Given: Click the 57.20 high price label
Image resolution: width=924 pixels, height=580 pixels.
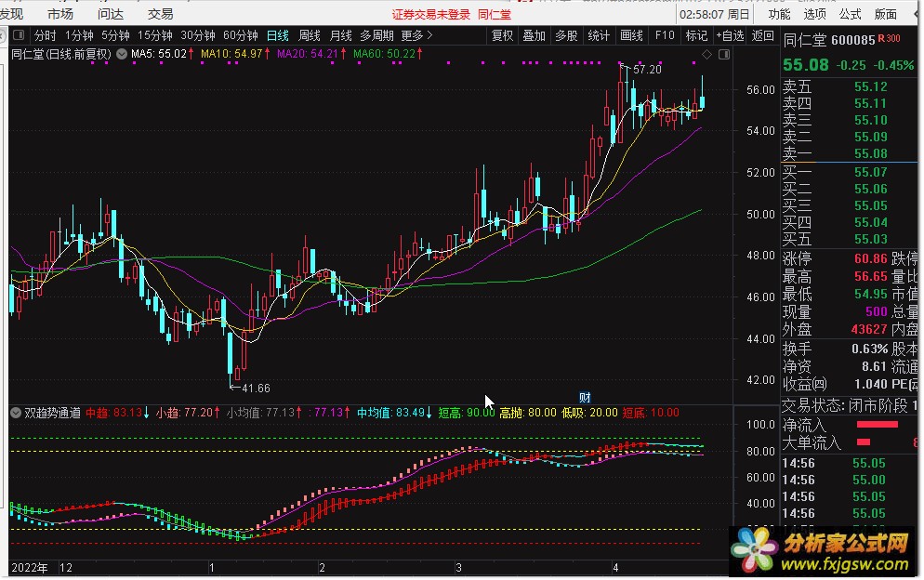Looking at the screenshot, I should 647,70.
